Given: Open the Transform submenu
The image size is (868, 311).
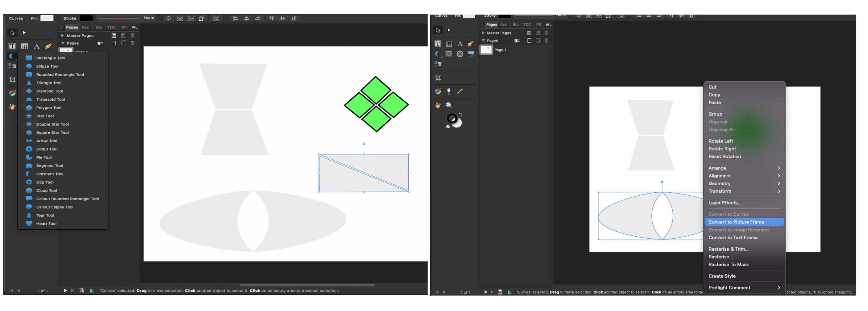Looking at the screenshot, I should click(x=744, y=191).
